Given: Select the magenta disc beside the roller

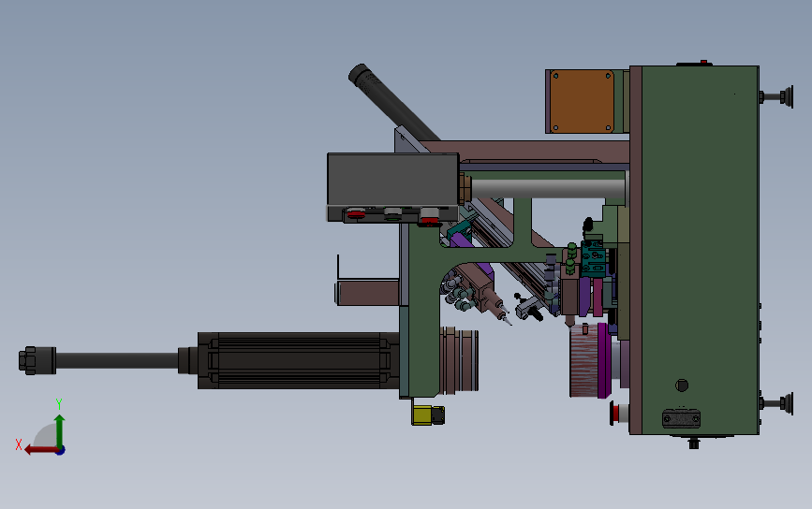Looking at the screenshot, I should click(x=603, y=360).
